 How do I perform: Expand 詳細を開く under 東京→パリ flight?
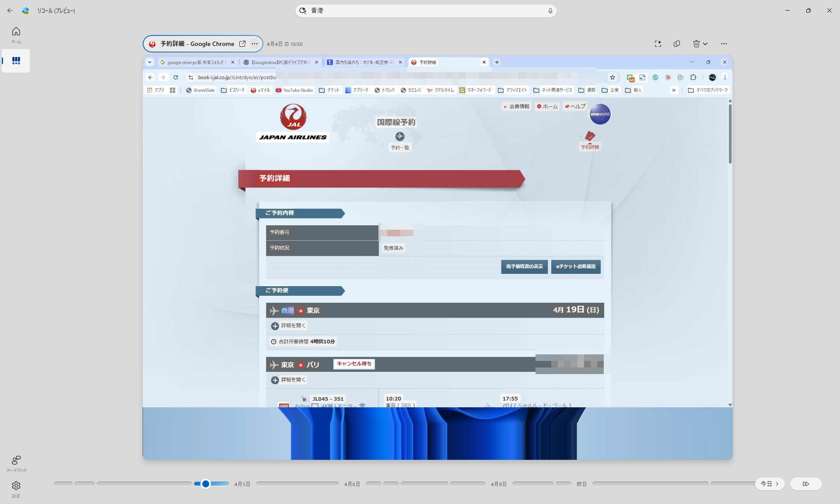[288, 380]
